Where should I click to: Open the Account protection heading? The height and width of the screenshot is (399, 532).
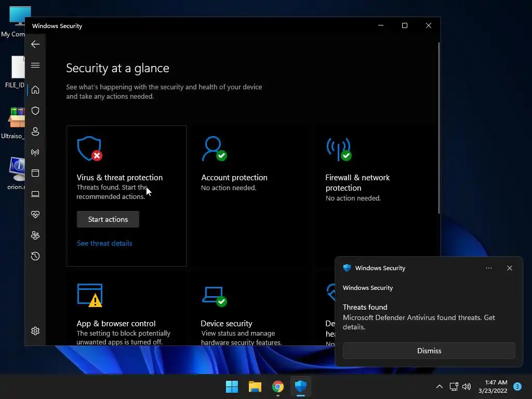pos(234,178)
